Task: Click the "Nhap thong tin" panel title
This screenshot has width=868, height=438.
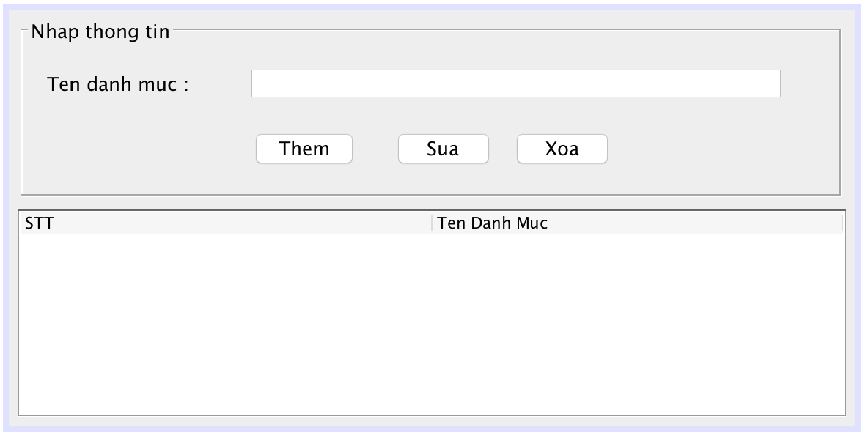Action: [100, 32]
